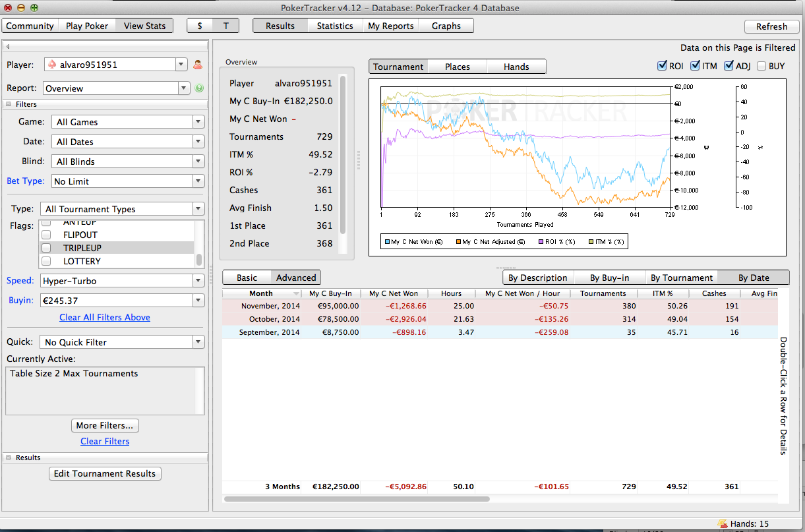Viewport: 805px width, 532px height.
Task: Sort table by Month column header
Action: coord(261,293)
